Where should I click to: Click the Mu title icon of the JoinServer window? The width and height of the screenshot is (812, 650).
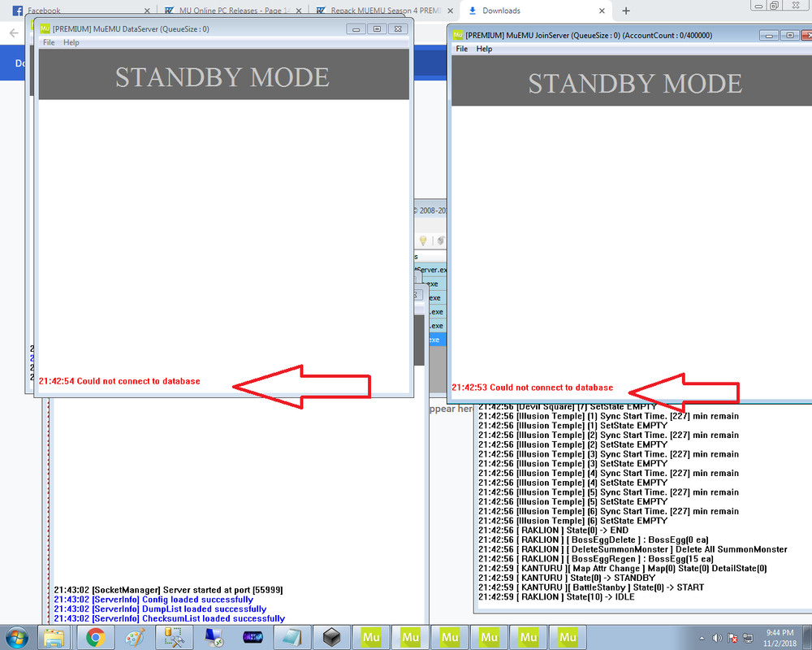tap(458, 35)
